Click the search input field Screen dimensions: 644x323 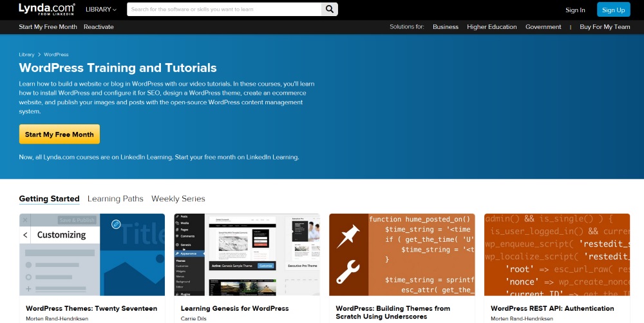pyautogui.click(x=224, y=9)
